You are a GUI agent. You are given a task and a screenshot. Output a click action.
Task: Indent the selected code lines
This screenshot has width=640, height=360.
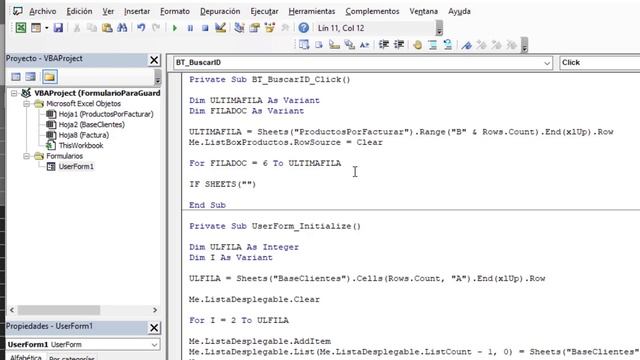pyautogui.click(x=384, y=45)
